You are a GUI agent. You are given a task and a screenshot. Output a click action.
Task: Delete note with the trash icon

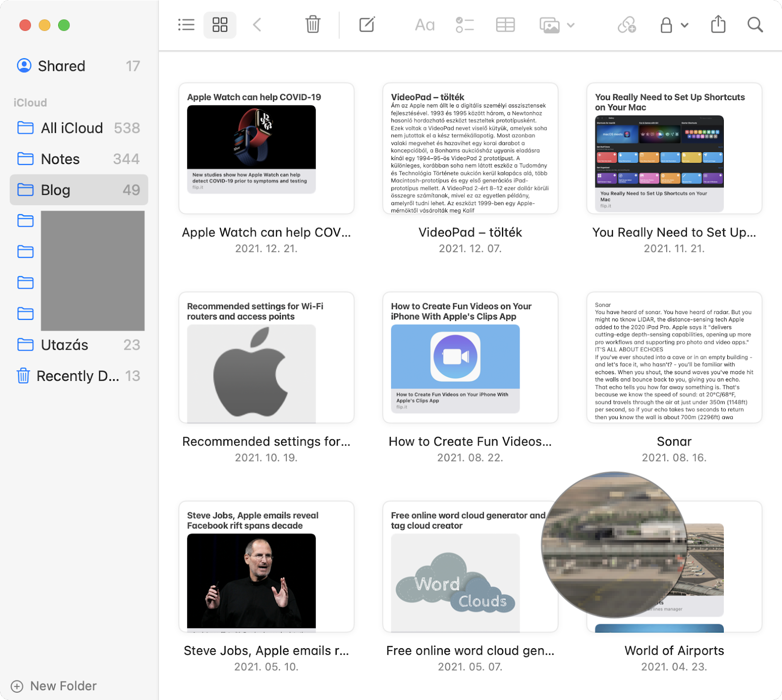click(313, 24)
